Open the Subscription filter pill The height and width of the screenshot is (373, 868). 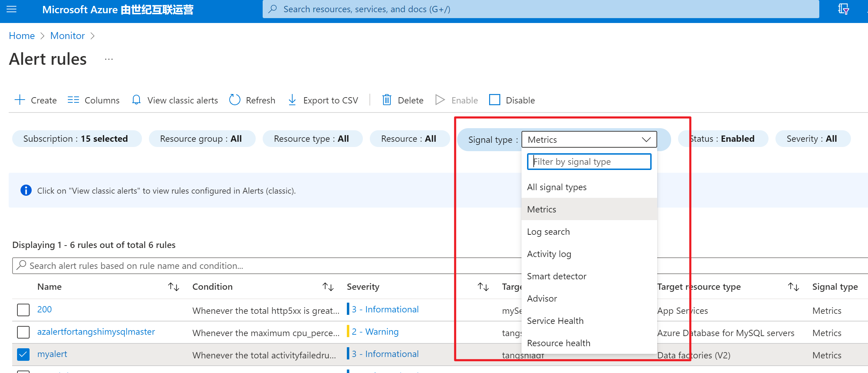coord(77,139)
